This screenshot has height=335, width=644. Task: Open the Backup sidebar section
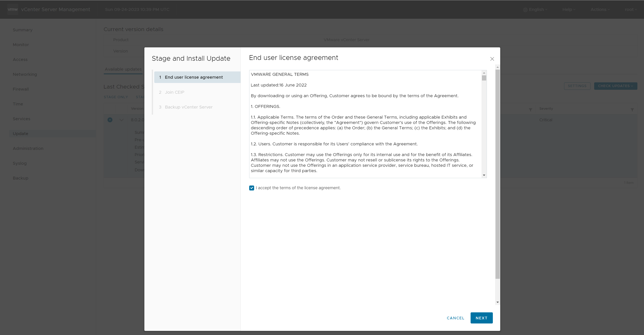[x=21, y=178]
